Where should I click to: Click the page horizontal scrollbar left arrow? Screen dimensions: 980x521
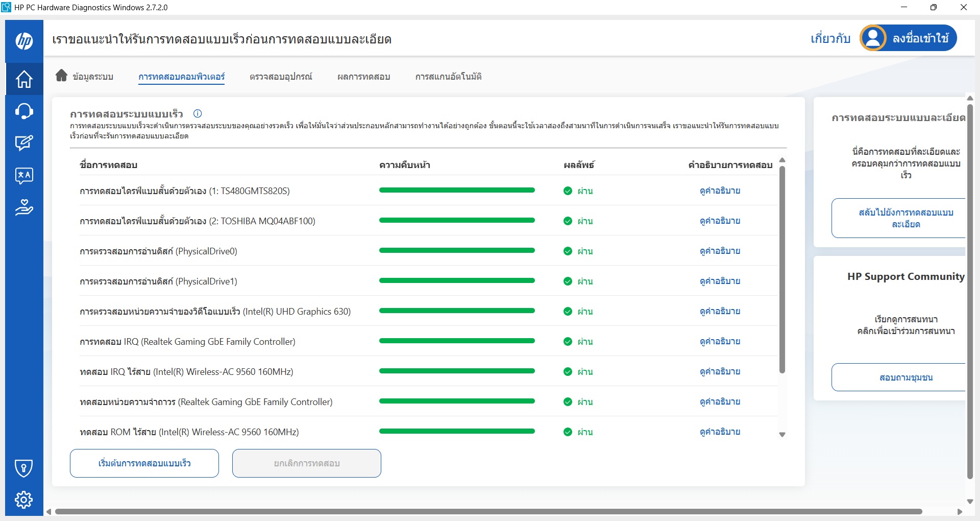pyautogui.click(x=48, y=511)
